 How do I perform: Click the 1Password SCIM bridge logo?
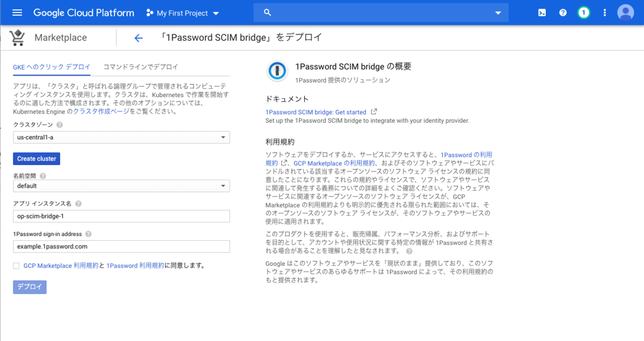(277, 71)
